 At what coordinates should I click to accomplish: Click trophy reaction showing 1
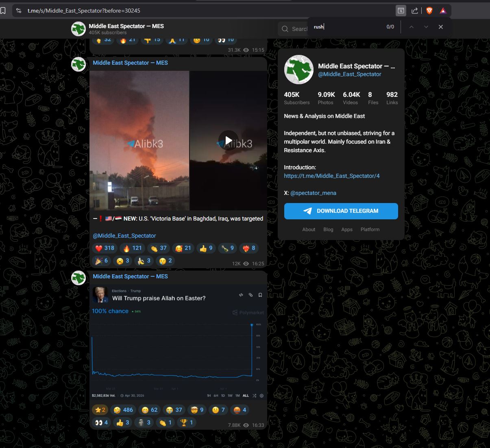pyautogui.click(x=187, y=423)
